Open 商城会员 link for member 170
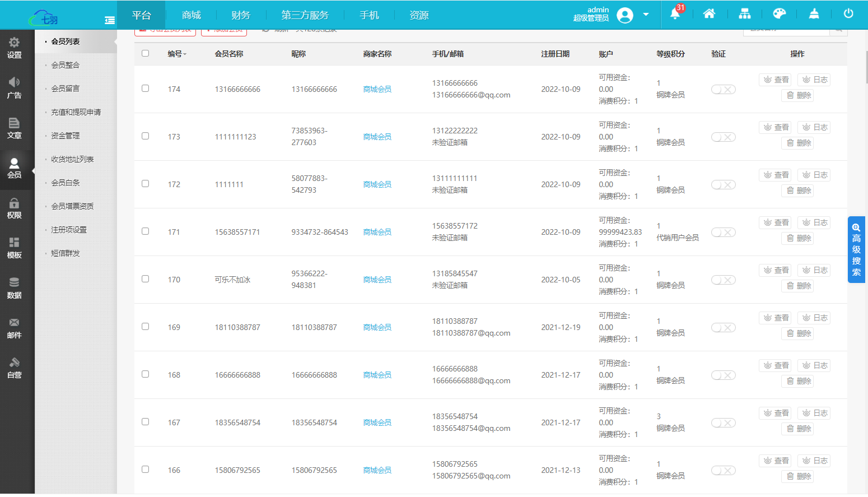Screen dimensions: 868x497 coord(377,280)
